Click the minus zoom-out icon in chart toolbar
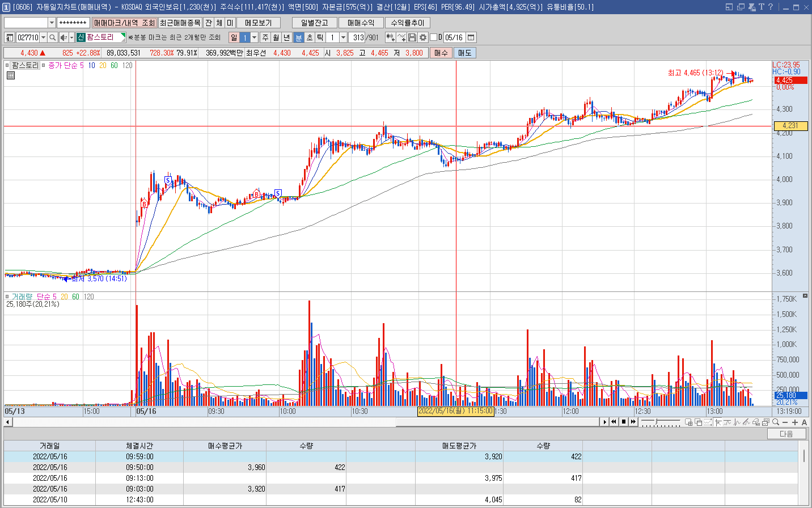Screen dimensions: 812x508 pyautogui.click(x=785, y=422)
